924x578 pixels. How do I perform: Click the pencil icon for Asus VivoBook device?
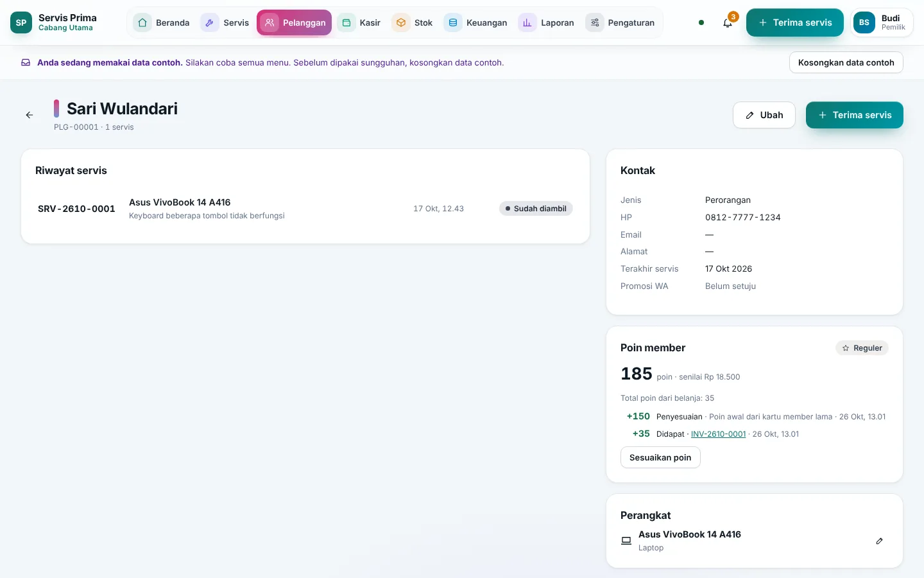[879, 541]
